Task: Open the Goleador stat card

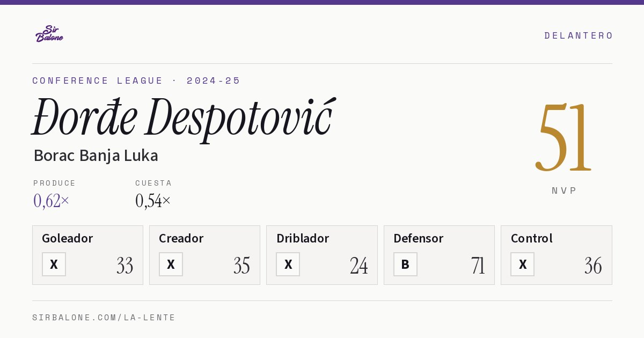Action: click(x=87, y=255)
